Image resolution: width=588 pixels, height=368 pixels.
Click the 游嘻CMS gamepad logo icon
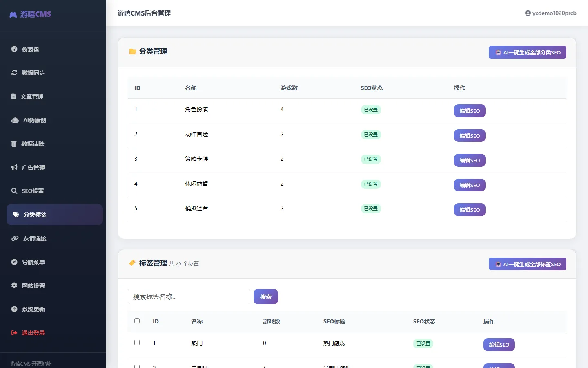tap(13, 15)
